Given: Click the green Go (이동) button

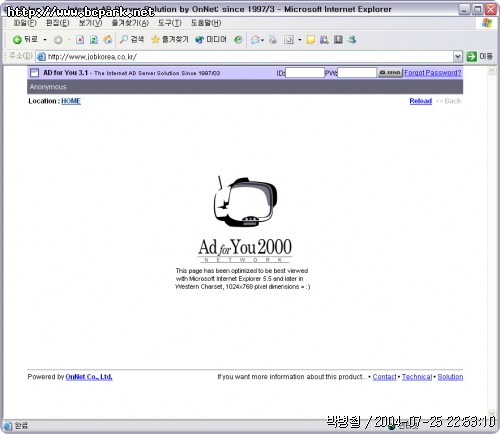Looking at the screenshot, I should (x=479, y=56).
